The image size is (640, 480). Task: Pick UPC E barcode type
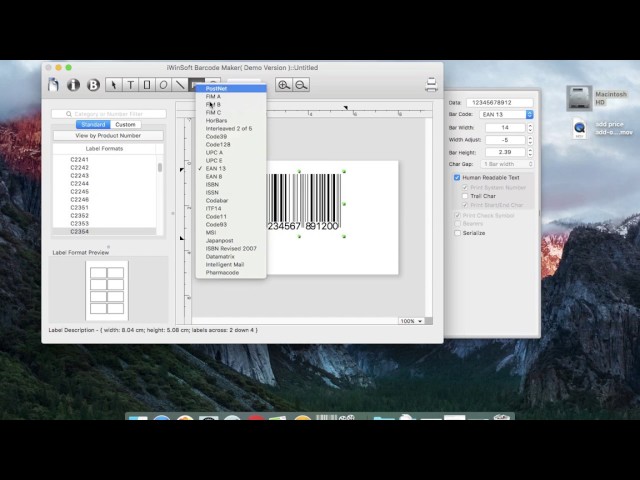(x=231, y=160)
